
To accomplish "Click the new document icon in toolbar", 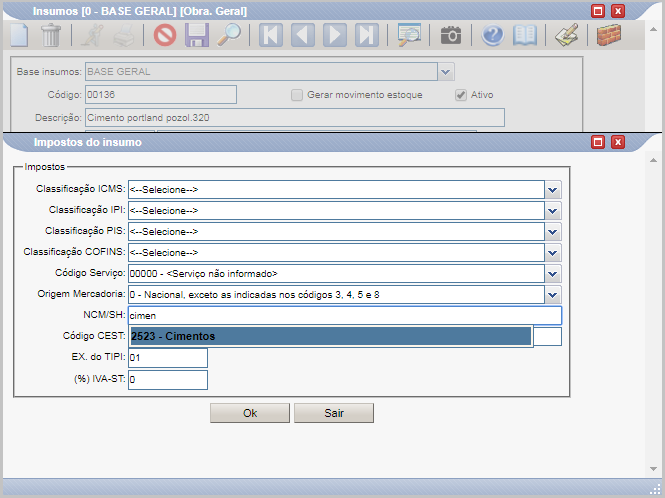I will 20,35.
